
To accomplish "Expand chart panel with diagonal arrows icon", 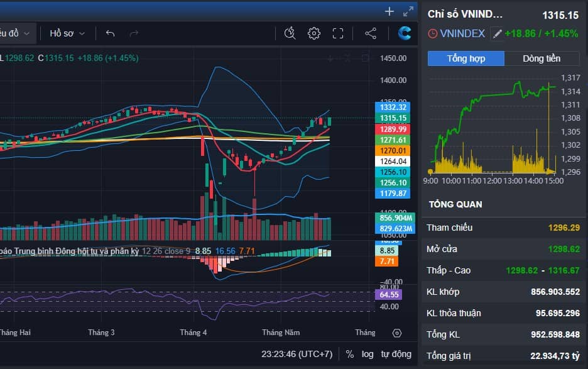I will tap(408, 12).
